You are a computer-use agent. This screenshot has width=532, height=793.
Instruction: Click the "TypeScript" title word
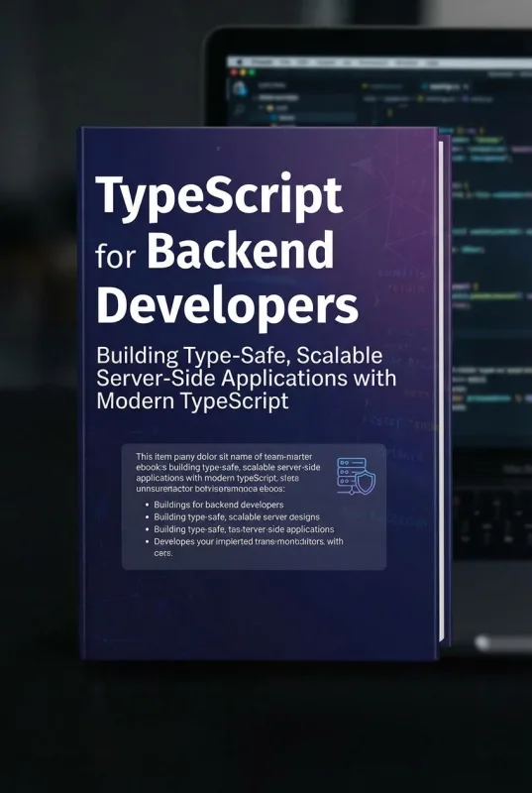pos(219,199)
